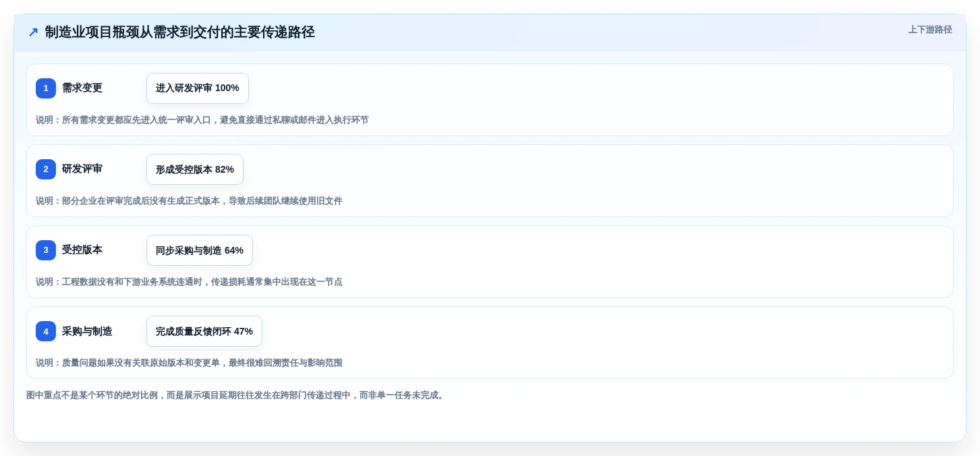Click the note about 统一评审入口
This screenshot has width=980, height=456.
[x=202, y=120]
